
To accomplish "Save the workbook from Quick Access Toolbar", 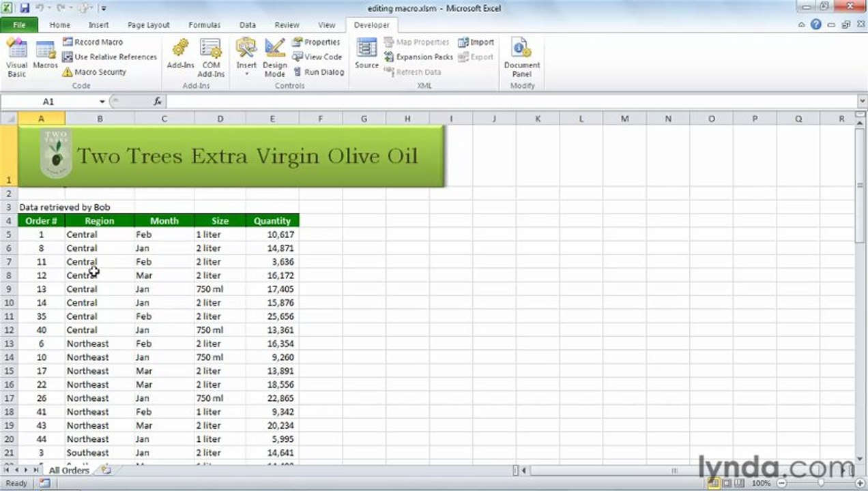I will point(25,8).
